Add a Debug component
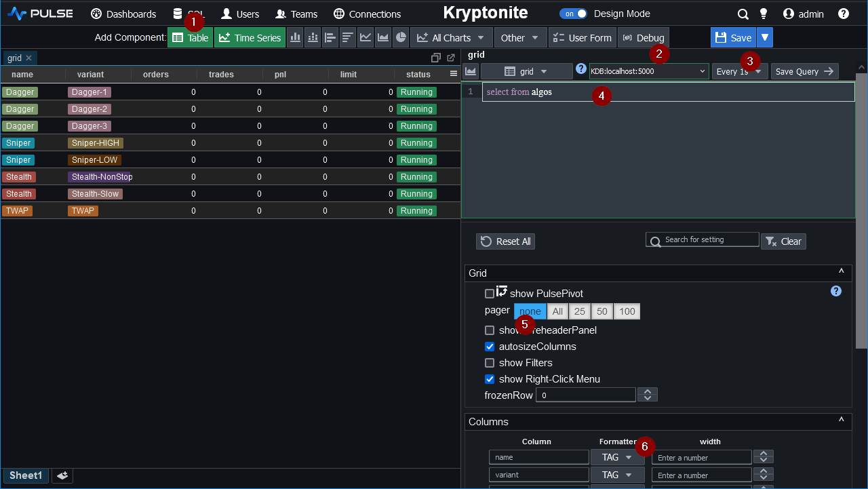 click(x=644, y=38)
